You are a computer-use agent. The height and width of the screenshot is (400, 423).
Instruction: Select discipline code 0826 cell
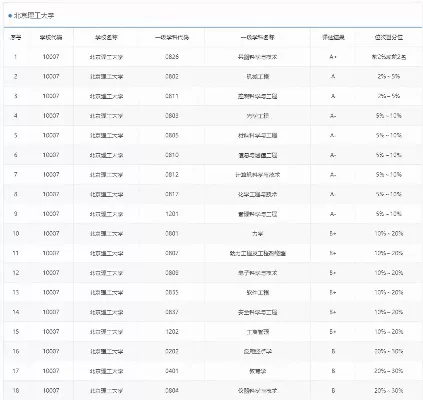tap(172, 57)
